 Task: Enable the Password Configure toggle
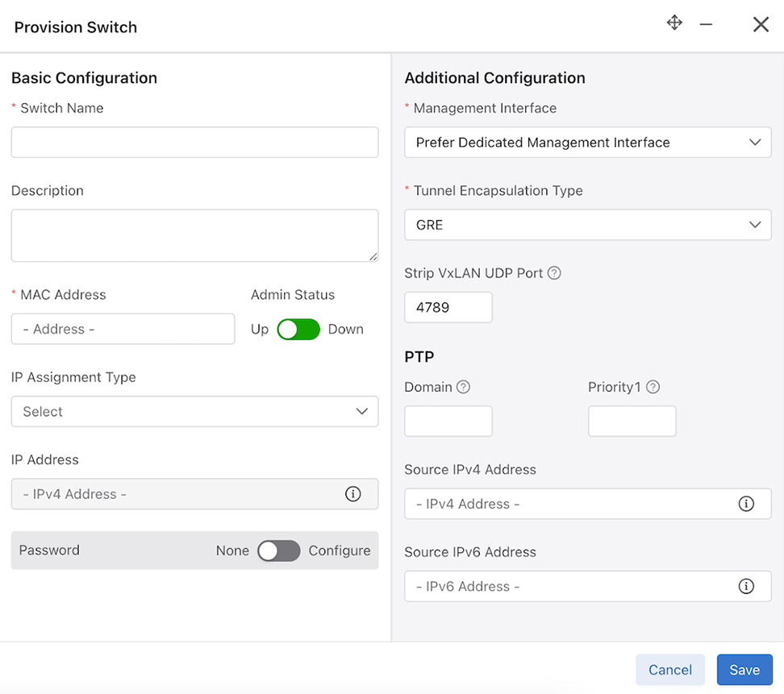point(278,551)
